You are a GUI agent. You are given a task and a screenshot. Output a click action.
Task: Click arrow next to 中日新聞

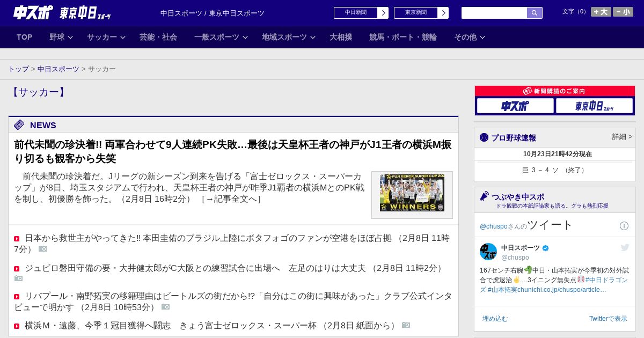pos(383,13)
